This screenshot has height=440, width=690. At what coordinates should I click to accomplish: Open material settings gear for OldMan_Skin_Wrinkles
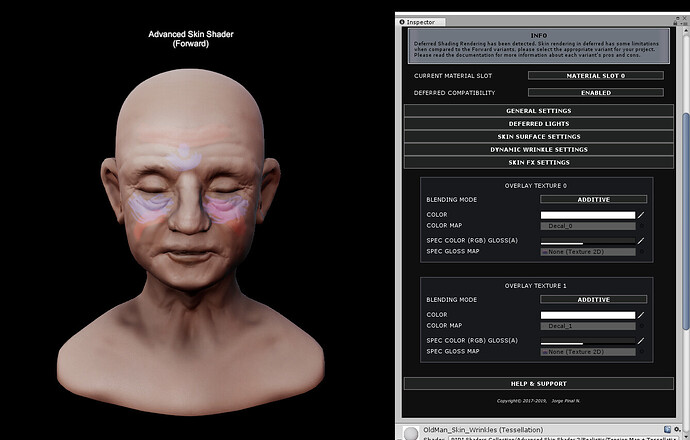coord(677,429)
